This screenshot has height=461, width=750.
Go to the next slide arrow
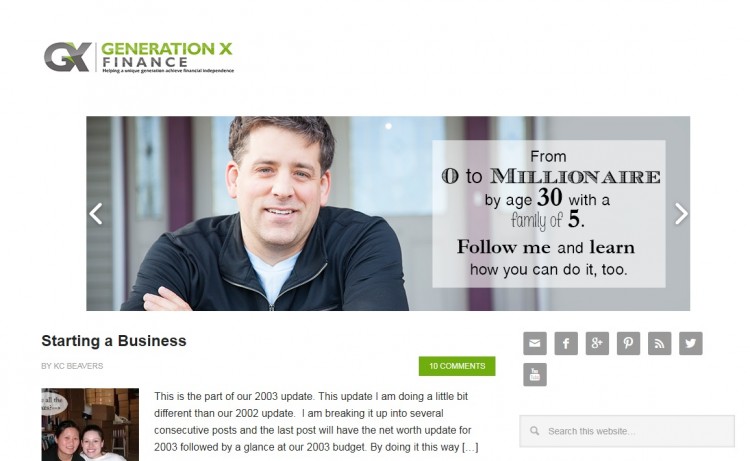[x=681, y=213]
